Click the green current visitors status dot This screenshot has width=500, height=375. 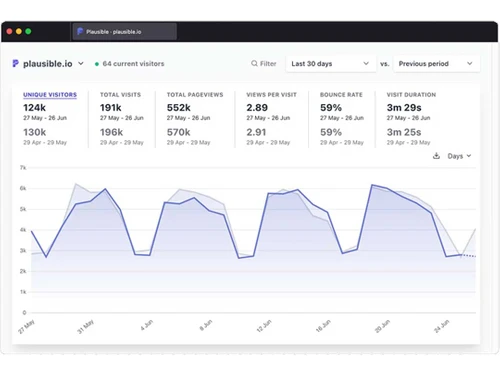click(x=97, y=64)
